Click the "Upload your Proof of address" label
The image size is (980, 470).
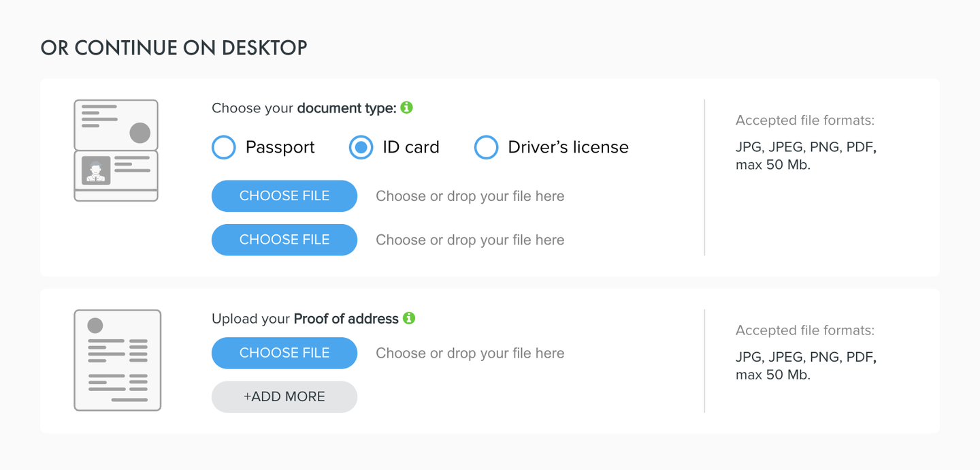(305, 319)
